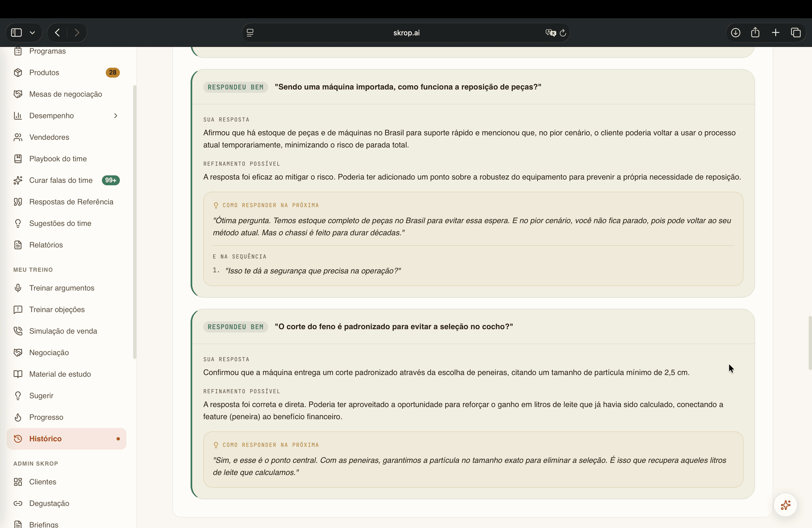Open Sugestões do time
The width and height of the screenshot is (812, 528).
tap(67, 223)
